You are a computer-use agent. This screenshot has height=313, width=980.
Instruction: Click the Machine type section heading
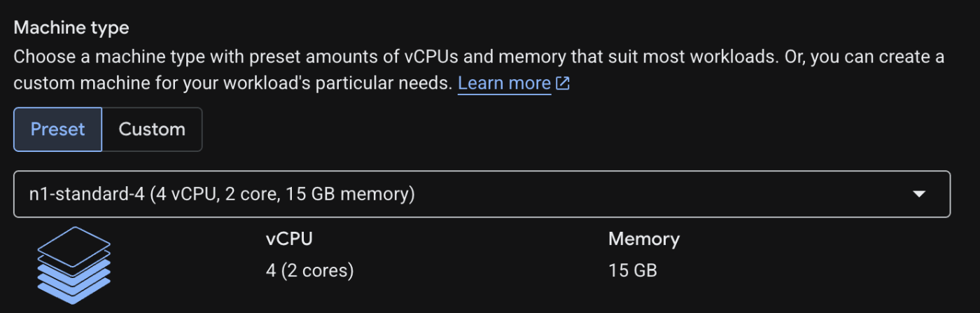[71, 29]
